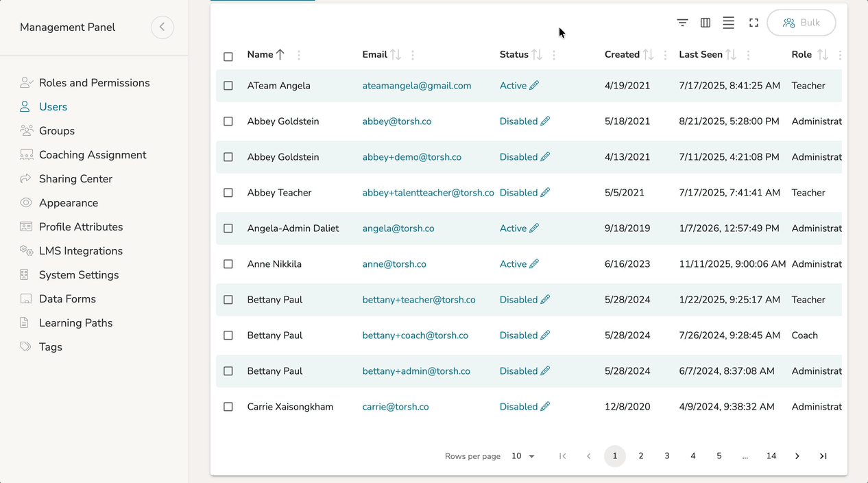Select all rows with header checkbox
Image resolution: width=868 pixels, height=483 pixels.
(228, 56)
